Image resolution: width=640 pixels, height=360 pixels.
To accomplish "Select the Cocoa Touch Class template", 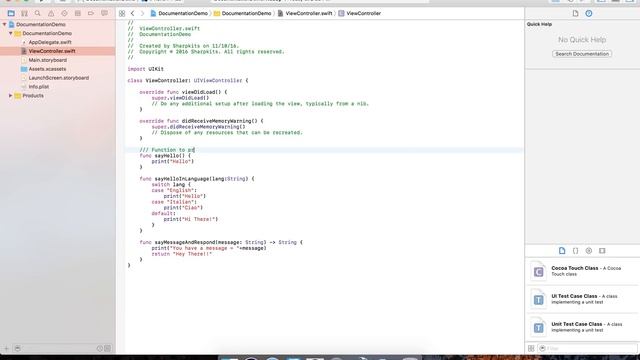I will pyautogui.click(x=582, y=271).
